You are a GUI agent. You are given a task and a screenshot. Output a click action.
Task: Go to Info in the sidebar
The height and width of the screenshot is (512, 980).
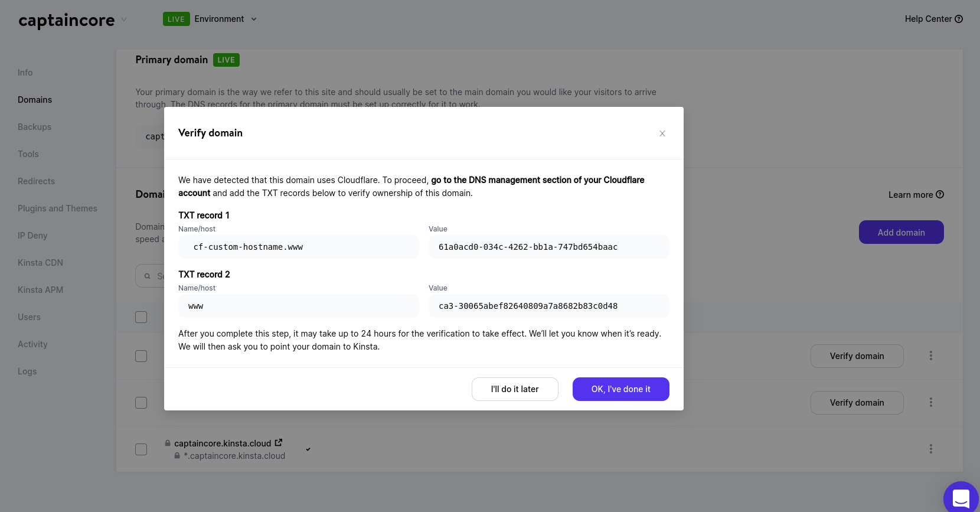click(25, 73)
